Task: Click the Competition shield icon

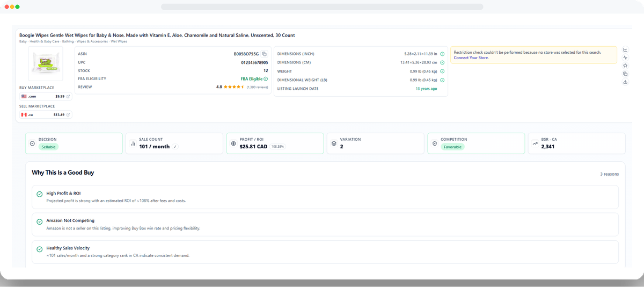Action: coord(435,144)
